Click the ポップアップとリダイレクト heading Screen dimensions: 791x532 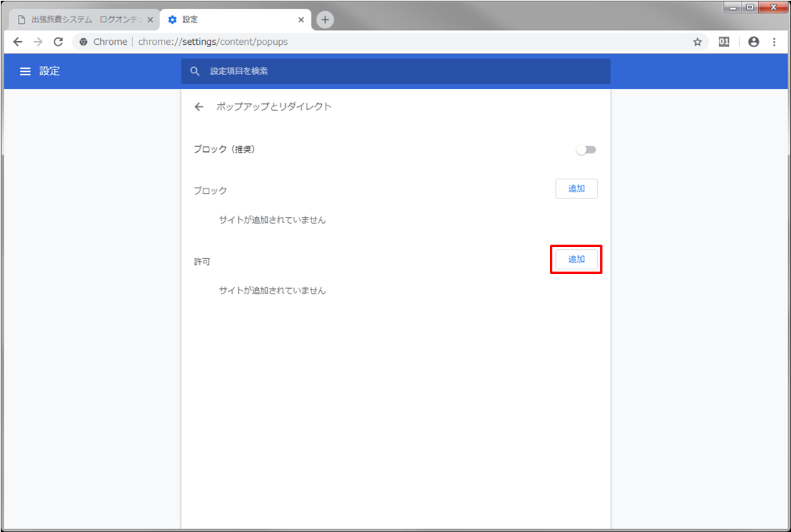(273, 106)
